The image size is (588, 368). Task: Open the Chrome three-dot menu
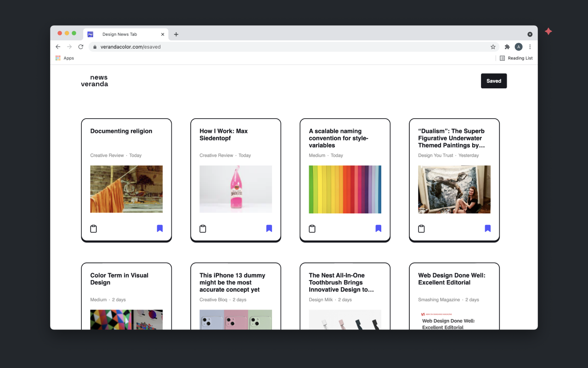[530, 46]
